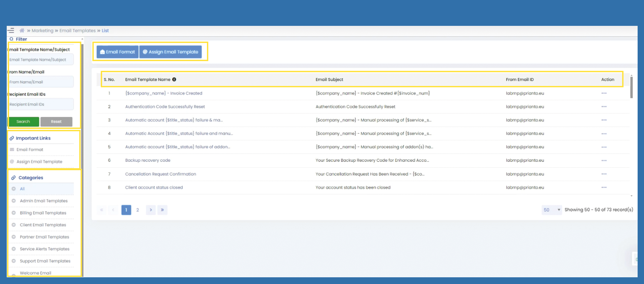
Task: Click info icon beside Email Template Name
Action: click(x=174, y=80)
